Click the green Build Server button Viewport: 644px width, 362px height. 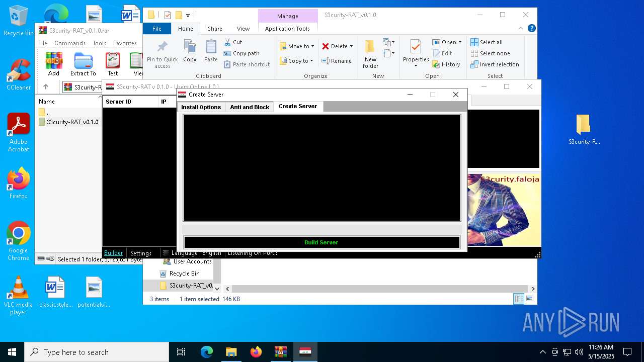[321, 242]
